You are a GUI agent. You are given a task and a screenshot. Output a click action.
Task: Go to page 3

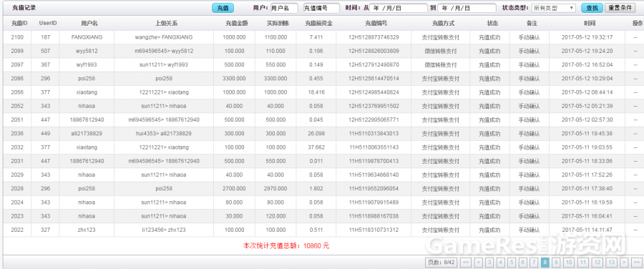[489, 263]
